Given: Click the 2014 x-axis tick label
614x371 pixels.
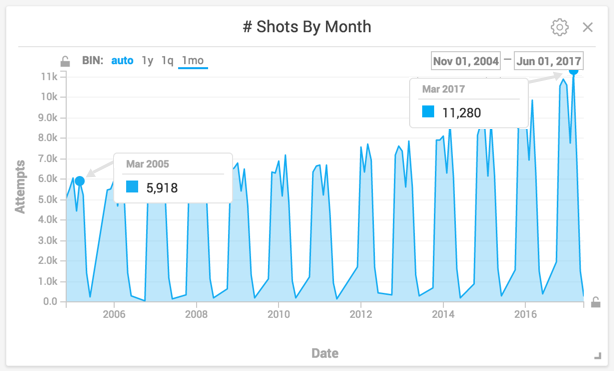Looking at the screenshot, I should (x=443, y=314).
